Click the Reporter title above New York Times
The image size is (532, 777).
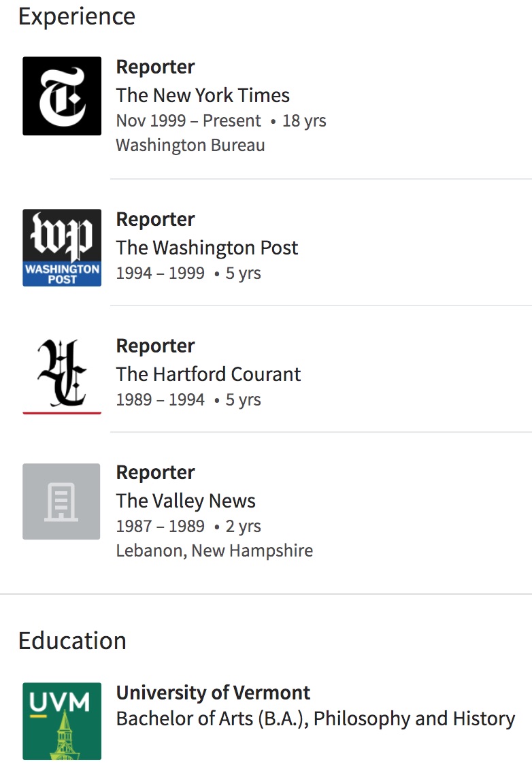pos(155,67)
